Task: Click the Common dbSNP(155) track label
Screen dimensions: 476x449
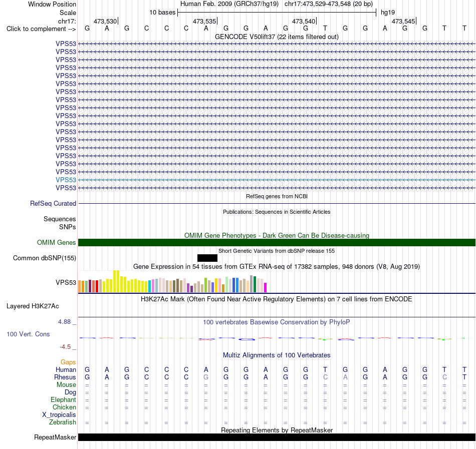Action: click(44, 258)
